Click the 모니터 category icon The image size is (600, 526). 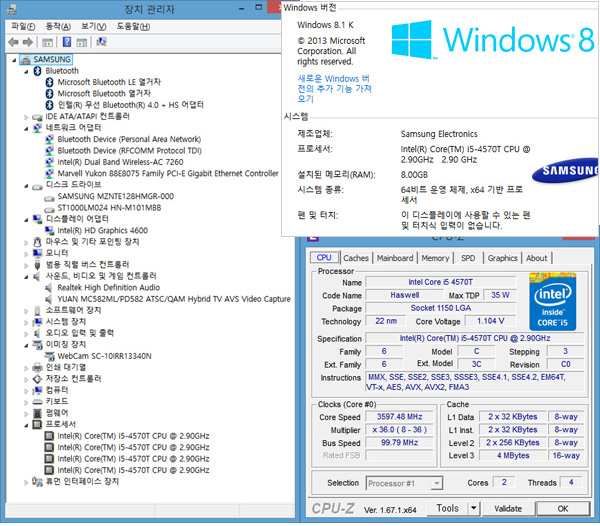pyautogui.click(x=38, y=253)
